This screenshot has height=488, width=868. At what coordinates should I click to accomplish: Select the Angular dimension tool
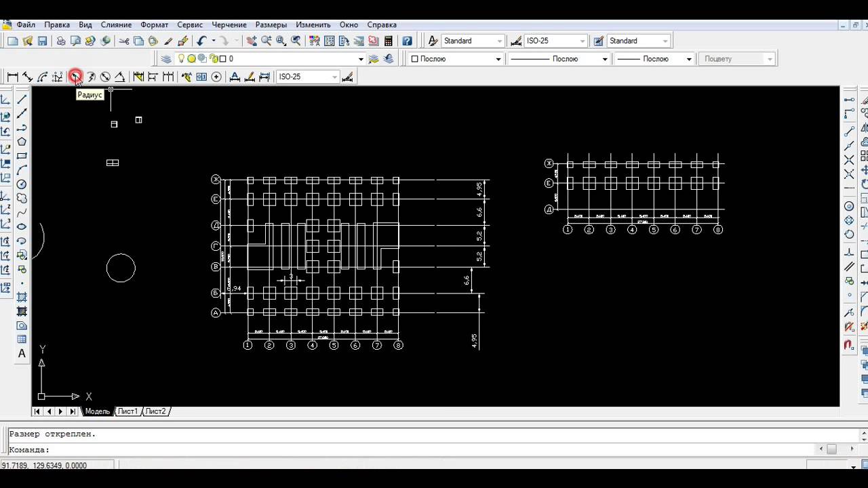click(x=120, y=77)
